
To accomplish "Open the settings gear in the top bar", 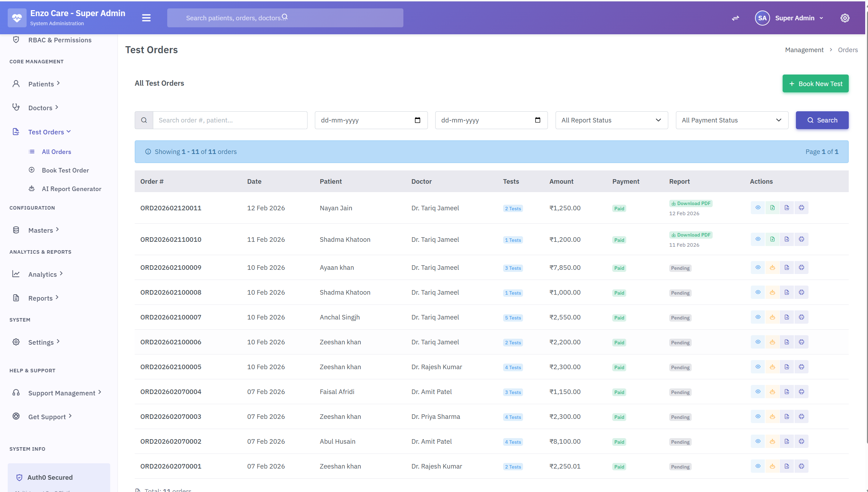I will point(845,18).
